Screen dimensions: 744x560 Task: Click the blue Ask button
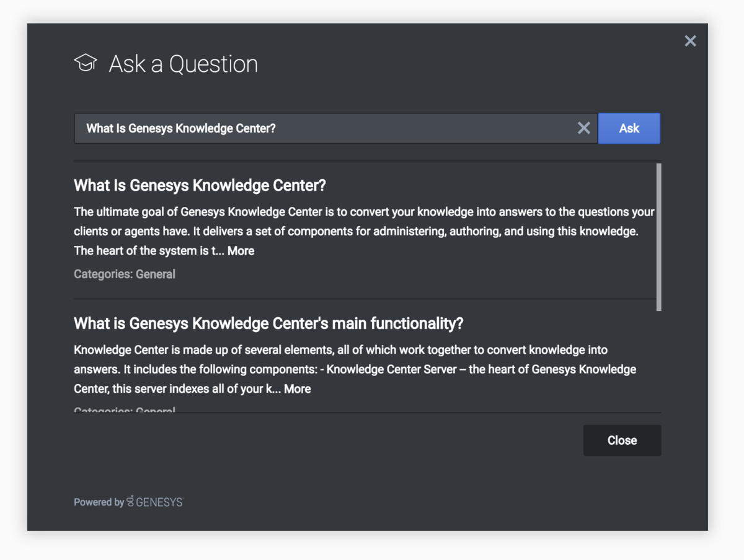point(629,128)
